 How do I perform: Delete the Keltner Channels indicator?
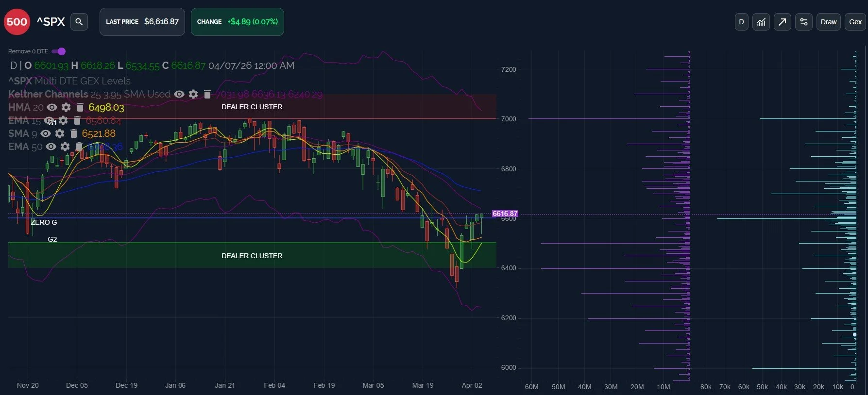coord(207,94)
